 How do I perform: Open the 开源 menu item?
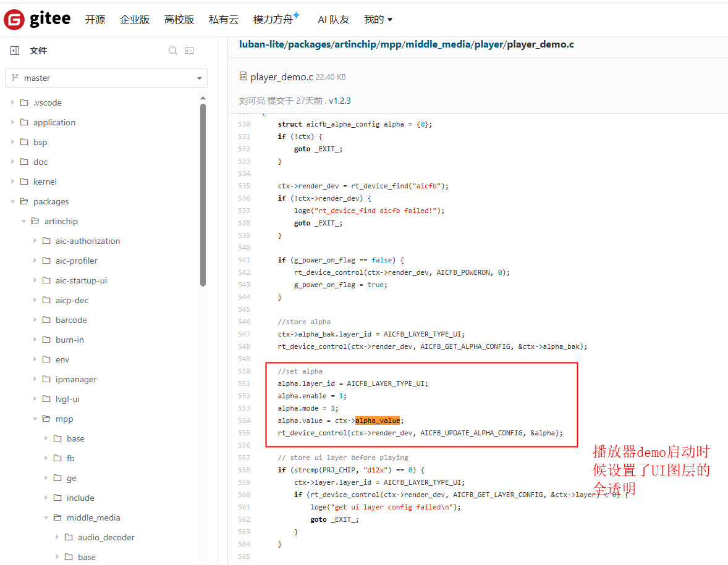coord(95,20)
